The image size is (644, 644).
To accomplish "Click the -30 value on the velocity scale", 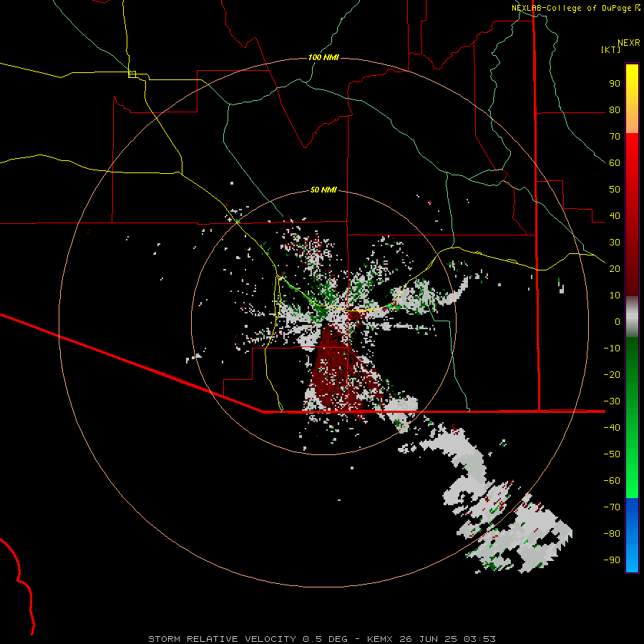I will pos(612,401).
